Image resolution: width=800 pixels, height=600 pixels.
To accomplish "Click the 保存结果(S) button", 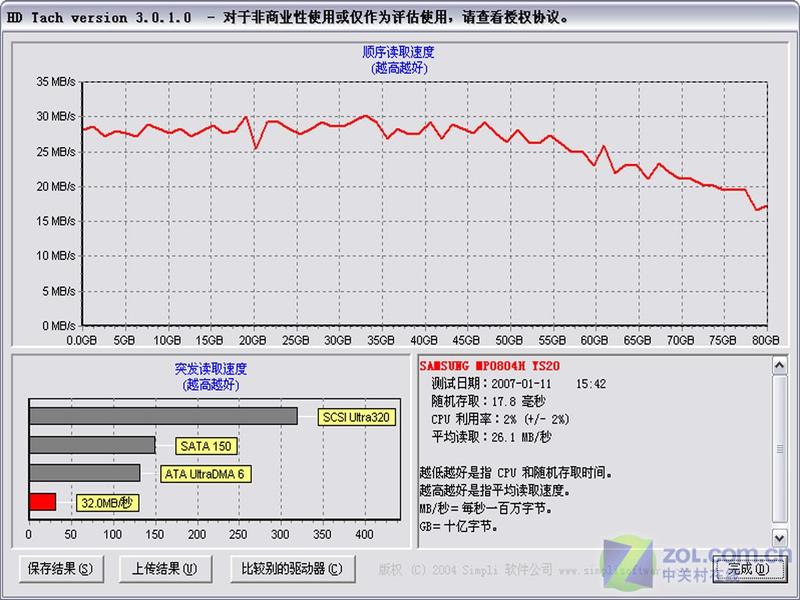I will pos(61,568).
